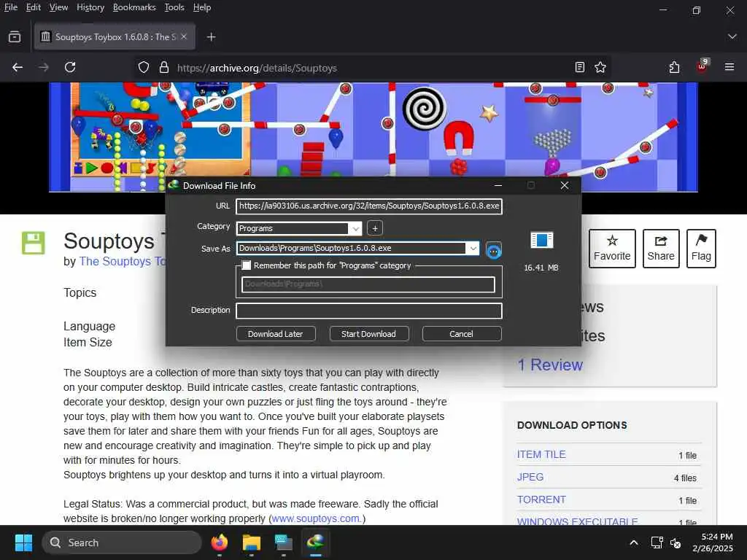Open Firefox View icon in tab bar

tap(15, 36)
